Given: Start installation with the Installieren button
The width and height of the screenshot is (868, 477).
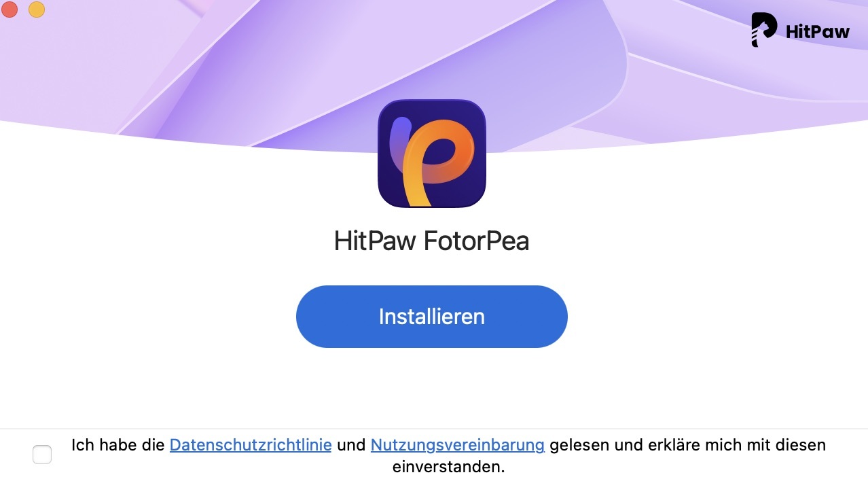Looking at the screenshot, I should tap(431, 317).
